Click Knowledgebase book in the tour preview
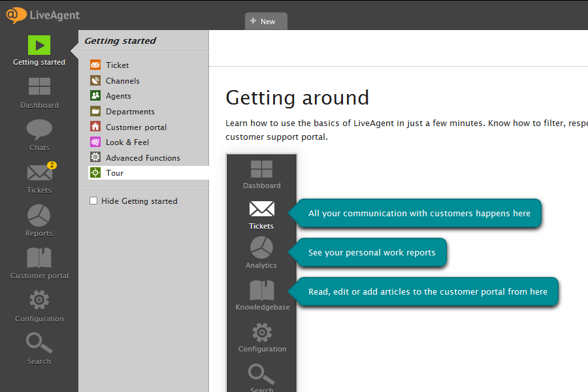 (x=262, y=290)
